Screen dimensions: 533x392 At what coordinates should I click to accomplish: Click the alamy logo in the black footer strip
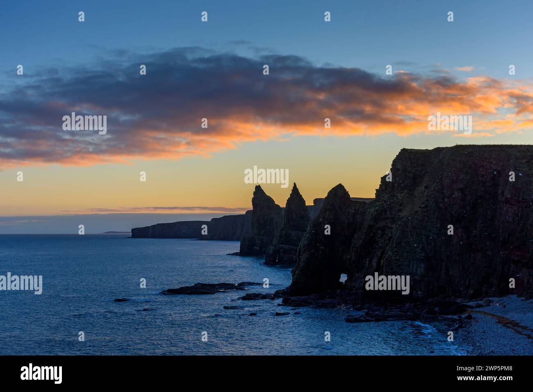[x=41, y=374]
